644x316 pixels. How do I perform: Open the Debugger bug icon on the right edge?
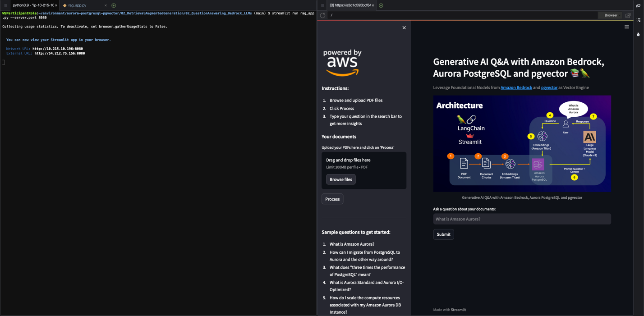click(639, 34)
